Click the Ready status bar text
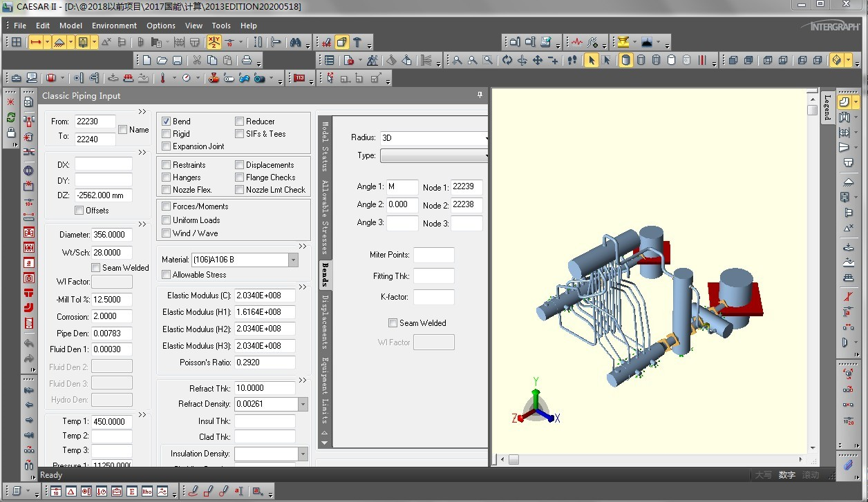Screen dimensions: 868x502 51,475
